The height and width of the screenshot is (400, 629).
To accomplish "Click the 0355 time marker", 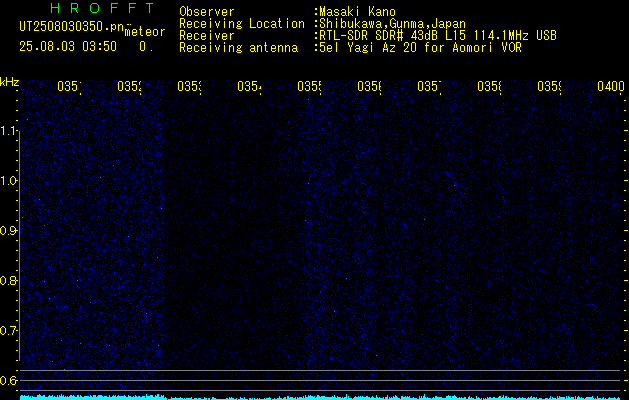I will (309, 86).
